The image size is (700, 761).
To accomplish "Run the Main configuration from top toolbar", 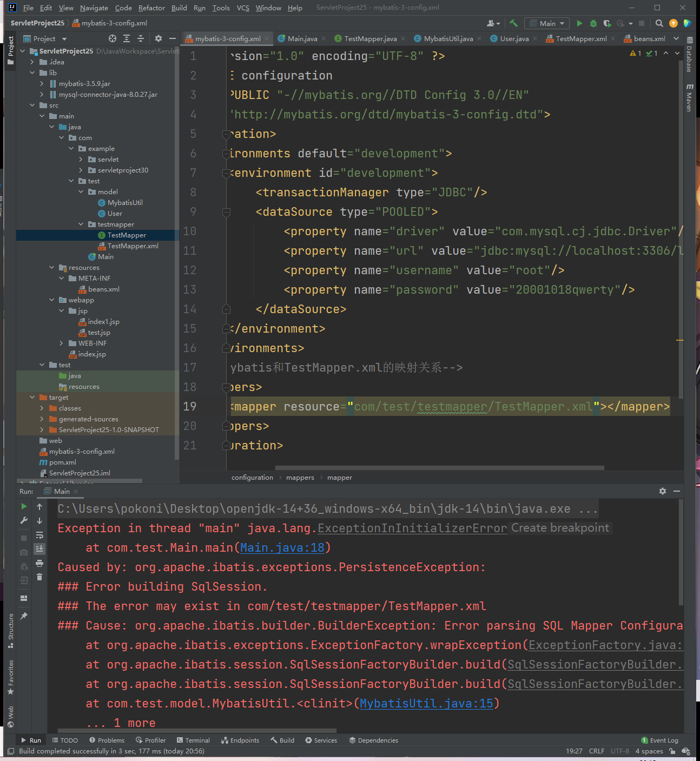I will click(579, 23).
